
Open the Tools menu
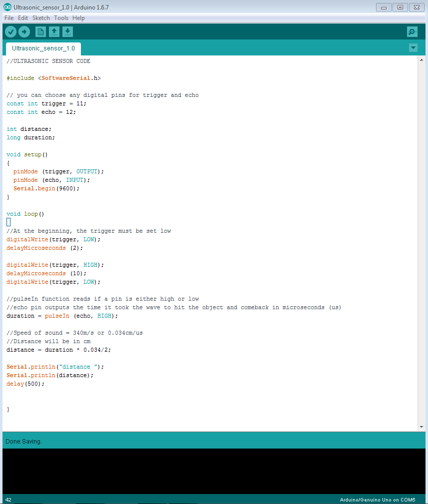(x=61, y=18)
